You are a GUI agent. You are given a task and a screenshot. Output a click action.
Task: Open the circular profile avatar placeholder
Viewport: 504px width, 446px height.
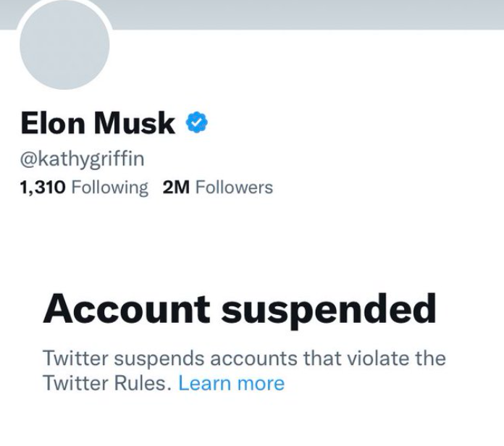(x=64, y=45)
